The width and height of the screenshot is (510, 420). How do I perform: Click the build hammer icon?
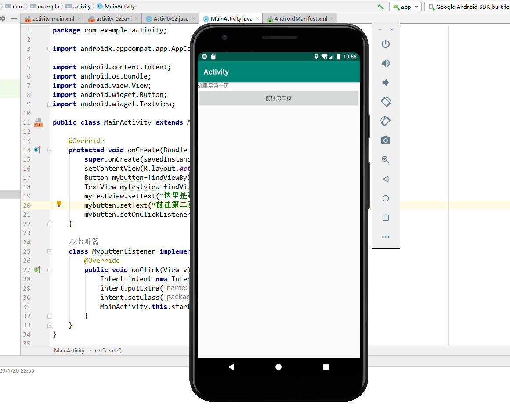(380, 7)
